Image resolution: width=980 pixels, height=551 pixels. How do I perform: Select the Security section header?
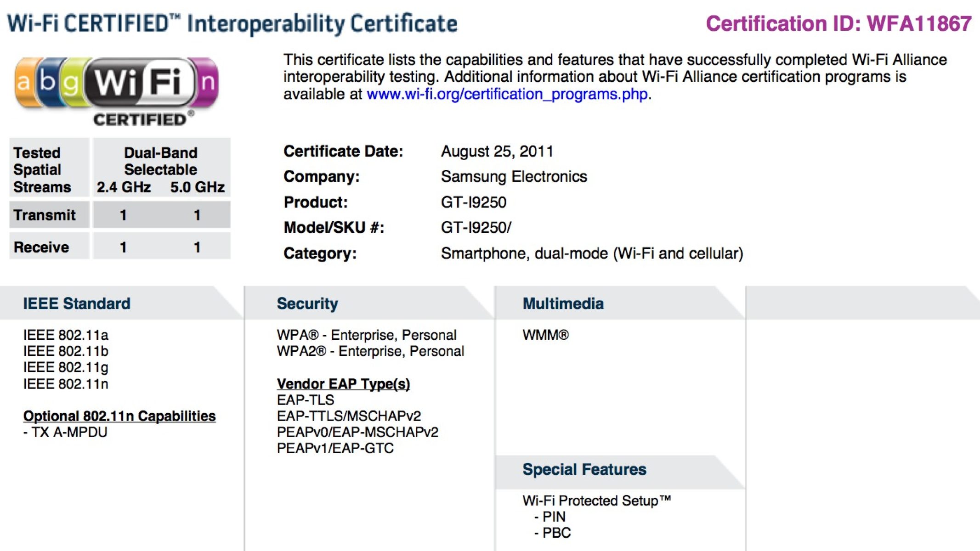point(307,304)
